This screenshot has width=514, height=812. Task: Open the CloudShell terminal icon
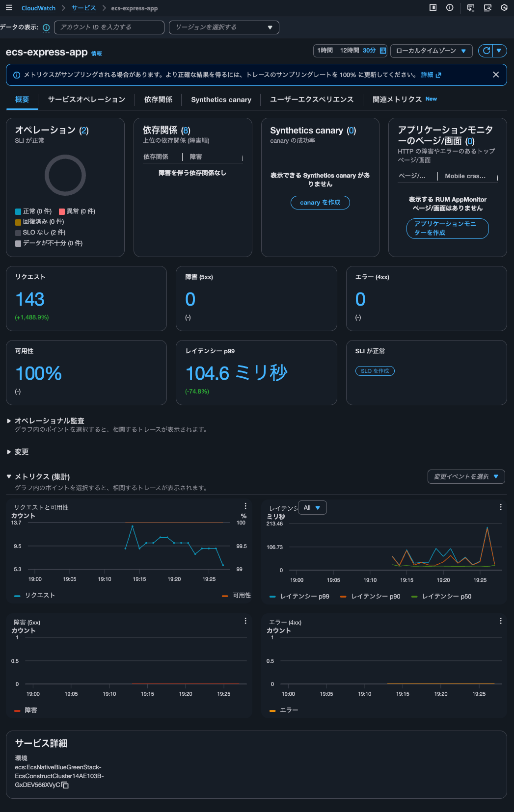point(471,8)
